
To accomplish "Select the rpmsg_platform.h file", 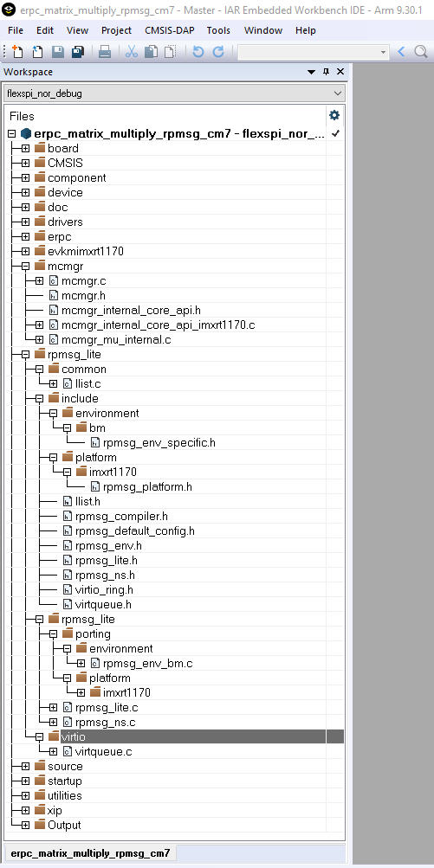I will coord(147,487).
